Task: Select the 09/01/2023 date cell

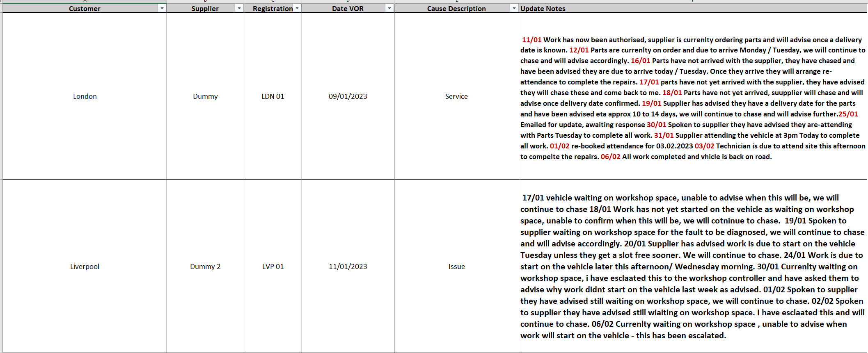Action: (348, 96)
